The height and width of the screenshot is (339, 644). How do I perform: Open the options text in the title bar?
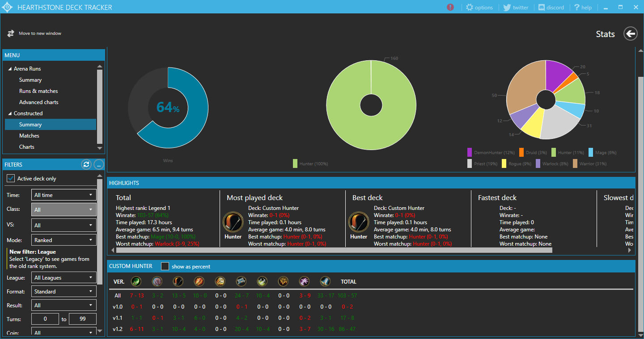click(x=484, y=8)
